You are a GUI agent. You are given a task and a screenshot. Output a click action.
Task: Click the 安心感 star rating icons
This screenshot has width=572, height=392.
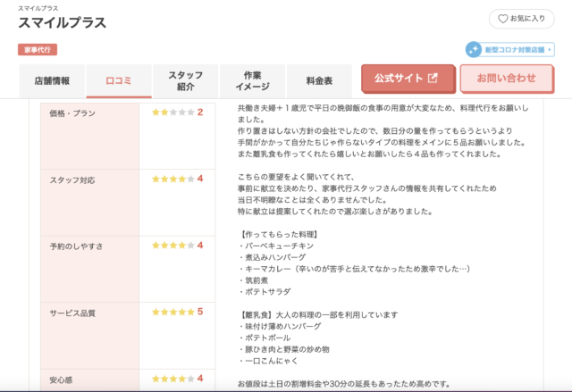tap(172, 378)
